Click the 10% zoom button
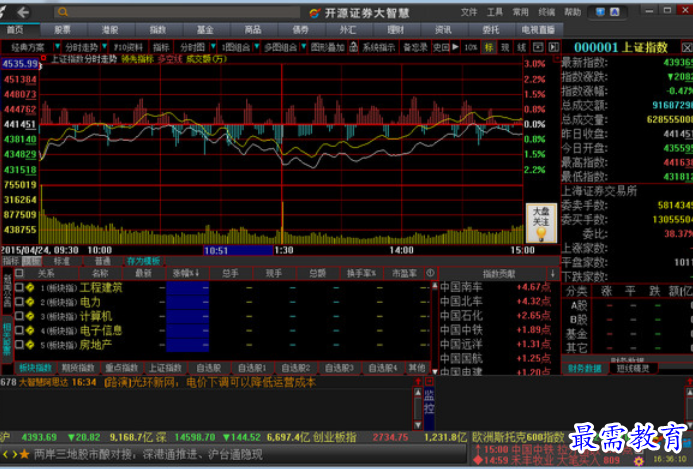The image size is (693, 469). point(471,47)
